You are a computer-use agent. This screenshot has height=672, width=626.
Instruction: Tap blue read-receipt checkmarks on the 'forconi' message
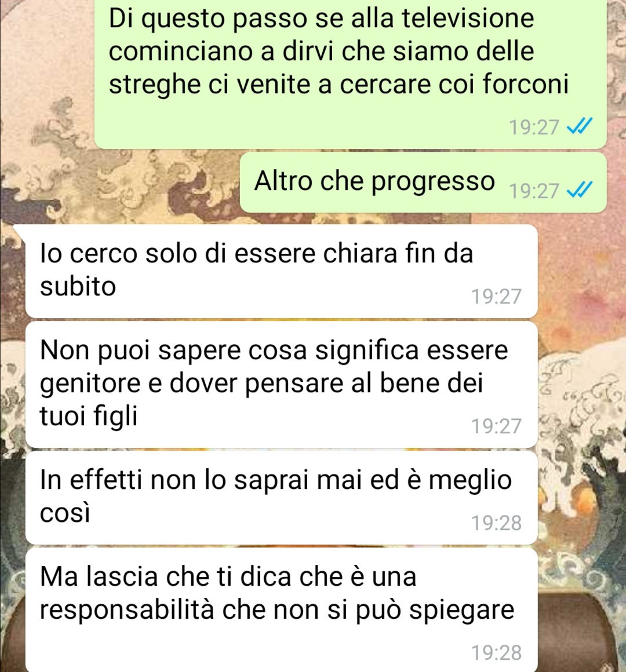coord(580,126)
